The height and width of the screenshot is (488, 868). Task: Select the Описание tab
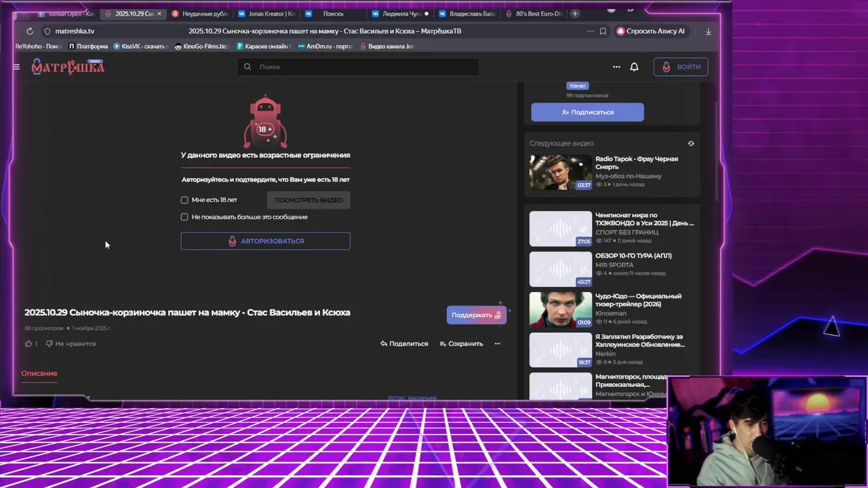39,373
